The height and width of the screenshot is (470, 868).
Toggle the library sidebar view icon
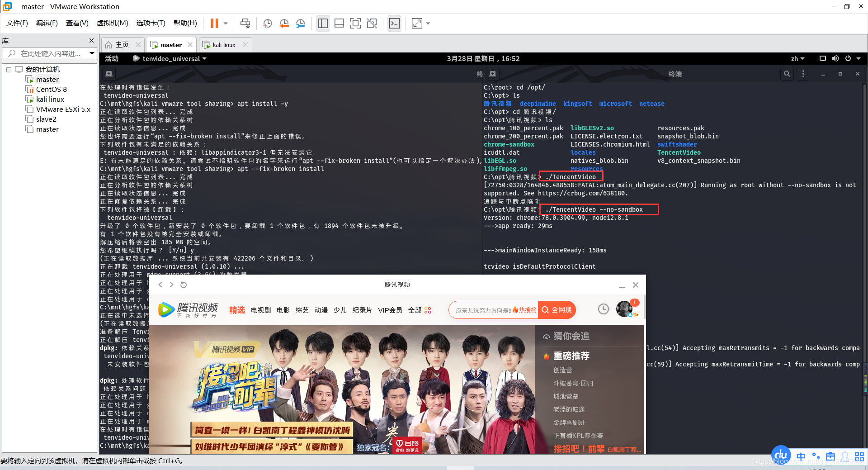tap(323, 23)
